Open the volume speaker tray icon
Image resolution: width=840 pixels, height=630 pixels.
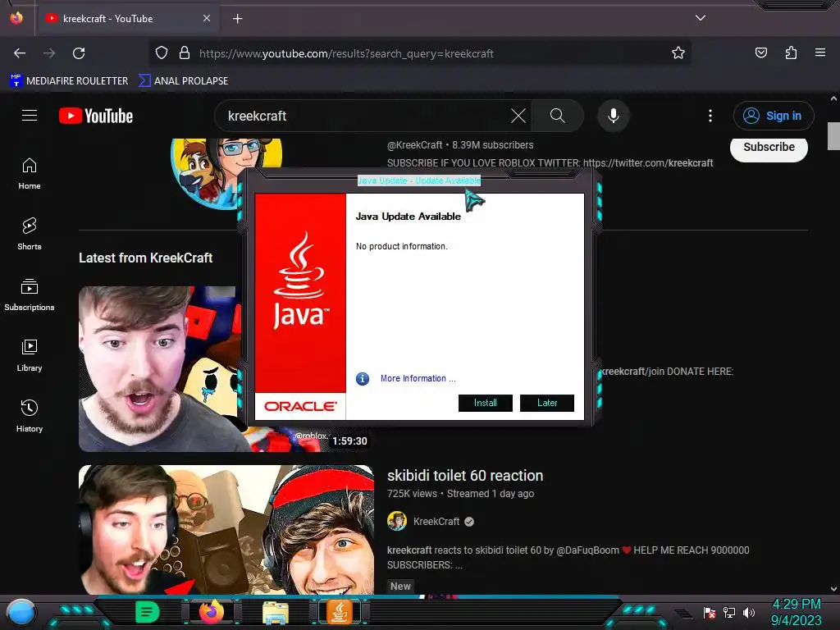click(x=749, y=612)
